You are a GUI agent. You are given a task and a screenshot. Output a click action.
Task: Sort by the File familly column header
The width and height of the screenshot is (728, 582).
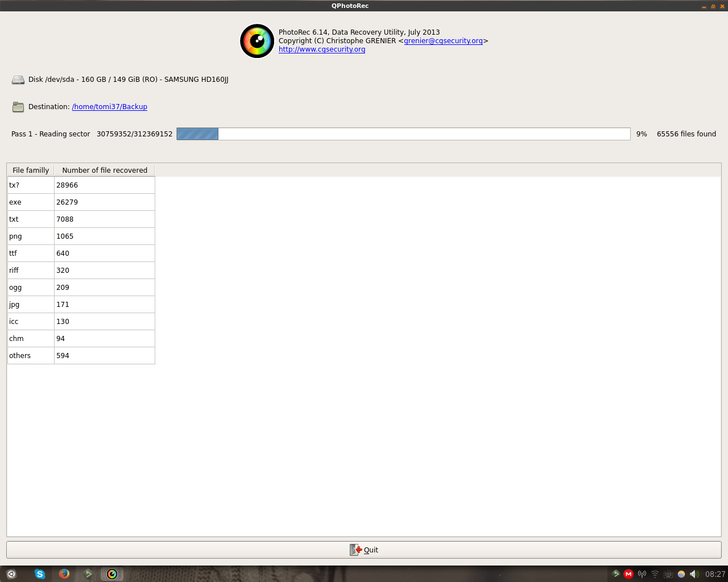point(31,170)
